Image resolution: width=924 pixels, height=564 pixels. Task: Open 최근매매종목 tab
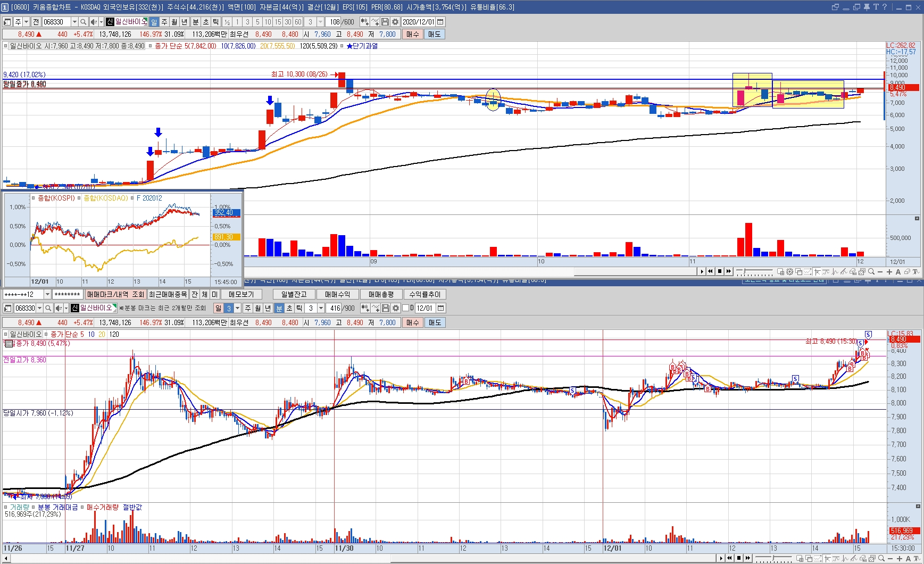click(168, 294)
